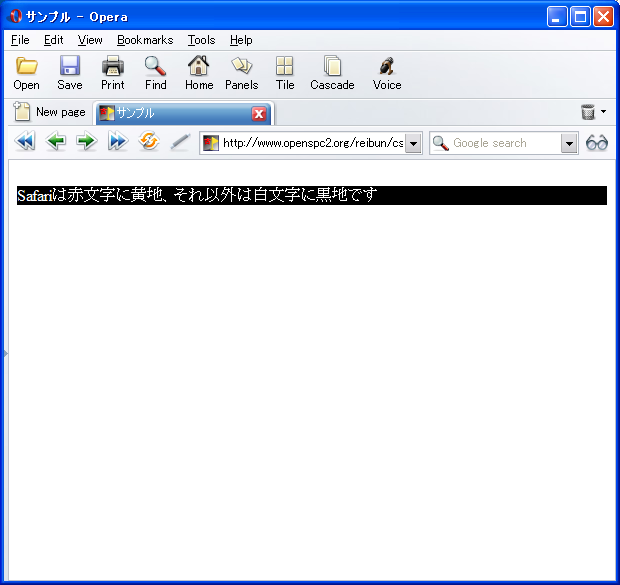
Task: Tile the open windows
Action: (285, 67)
